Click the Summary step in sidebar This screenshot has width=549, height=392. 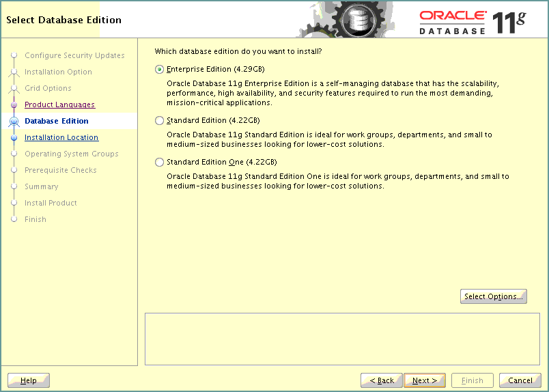click(x=42, y=186)
